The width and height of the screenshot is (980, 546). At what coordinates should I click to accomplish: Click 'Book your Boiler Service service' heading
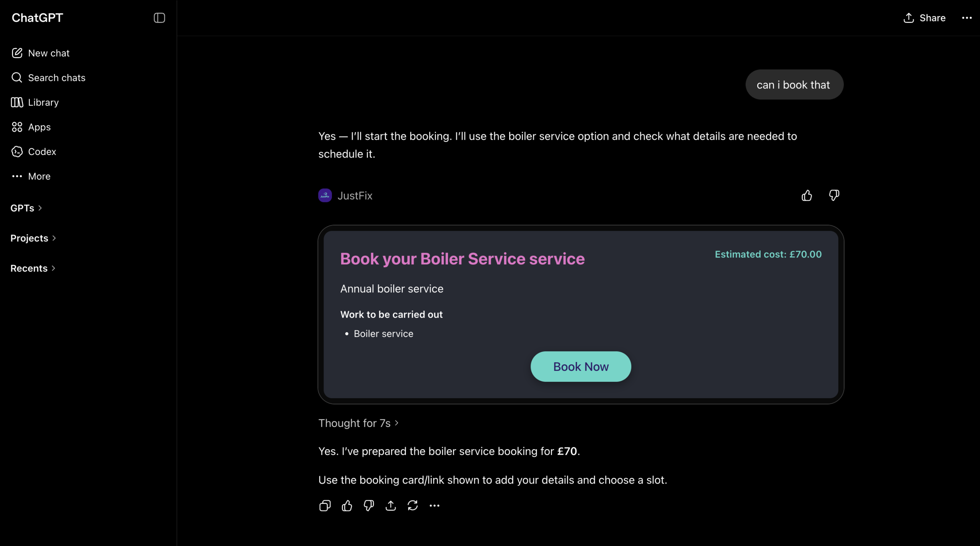pyautogui.click(x=462, y=259)
